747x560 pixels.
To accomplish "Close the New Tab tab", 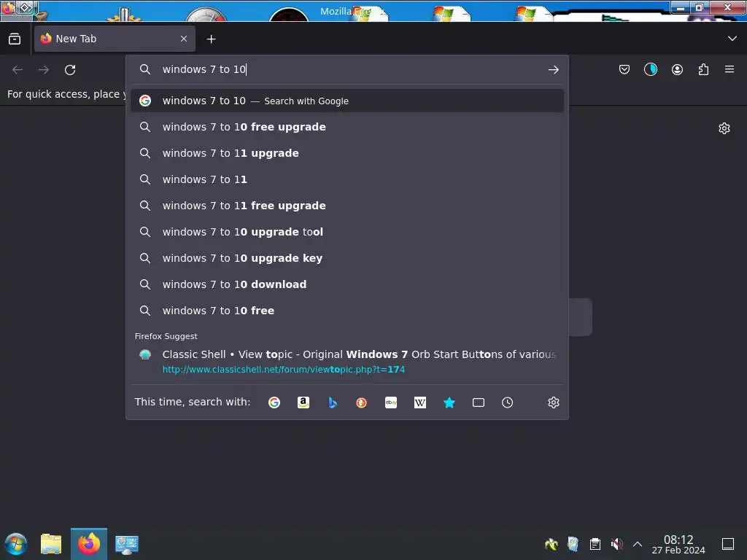I will pos(184,39).
